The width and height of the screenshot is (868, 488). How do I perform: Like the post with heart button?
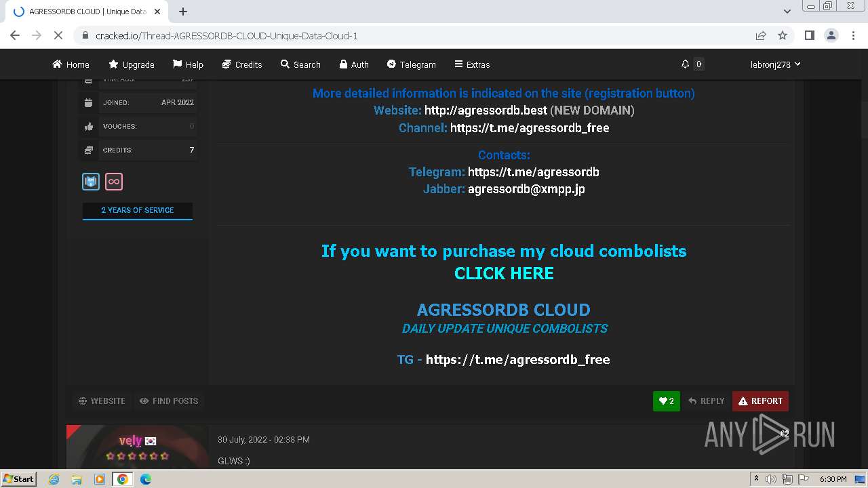pos(667,401)
